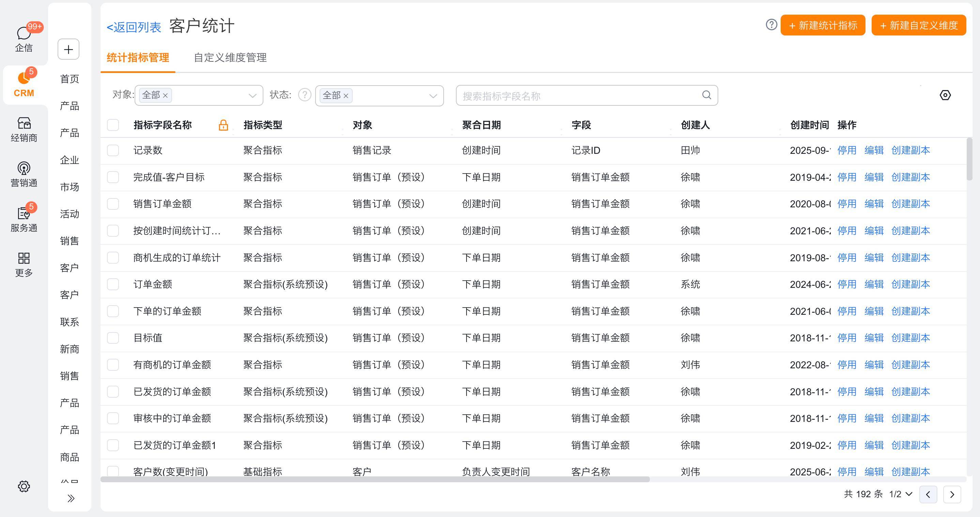Check the 记录数 row checkbox
The image size is (980, 517).
tap(113, 150)
